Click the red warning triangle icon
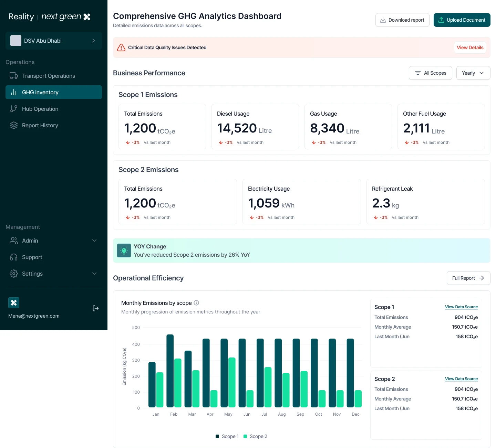The height and width of the screenshot is (448, 496). click(x=121, y=47)
